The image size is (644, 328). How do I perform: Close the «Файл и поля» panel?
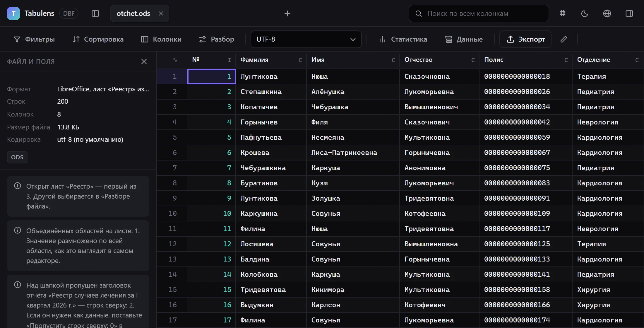(144, 61)
